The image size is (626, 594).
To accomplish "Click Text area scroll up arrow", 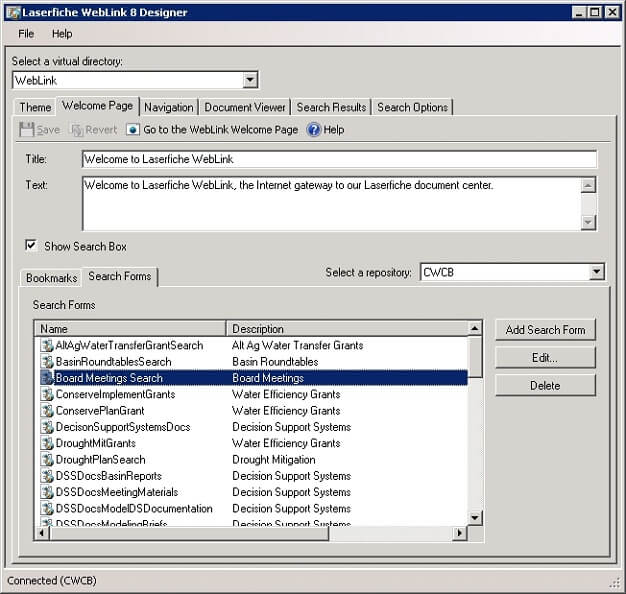I will click(588, 185).
